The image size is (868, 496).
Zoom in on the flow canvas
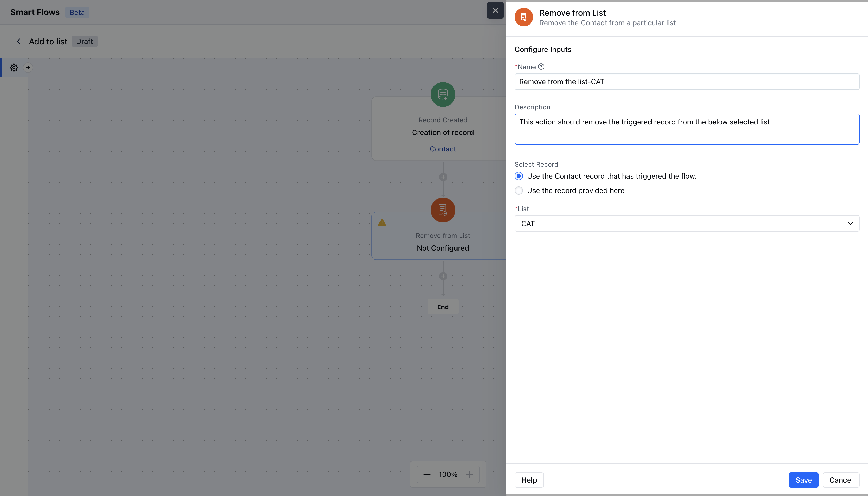pyautogui.click(x=469, y=474)
